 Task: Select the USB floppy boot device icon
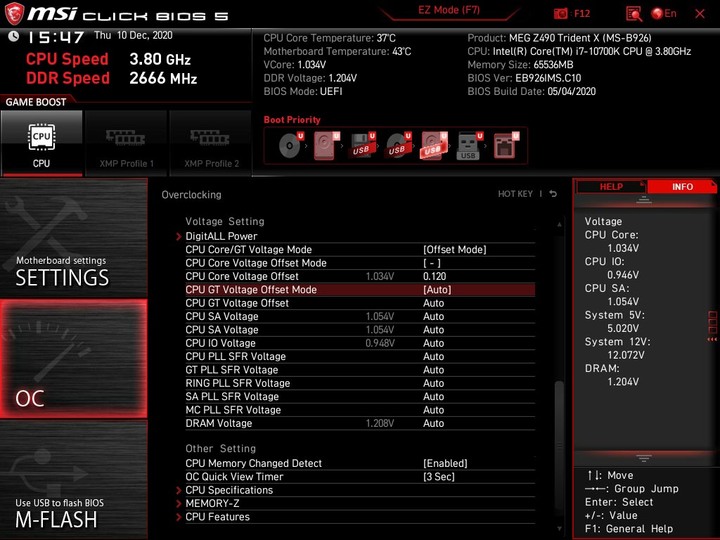pos(363,146)
